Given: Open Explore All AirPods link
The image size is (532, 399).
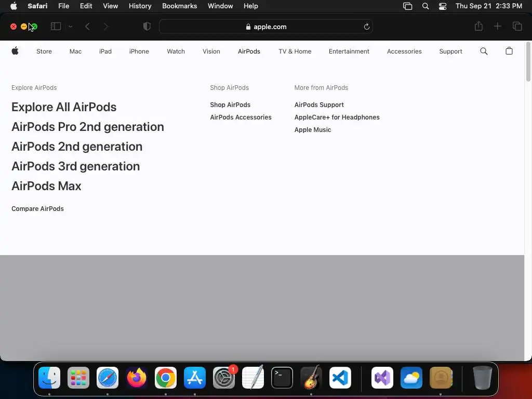Looking at the screenshot, I should coord(64,107).
